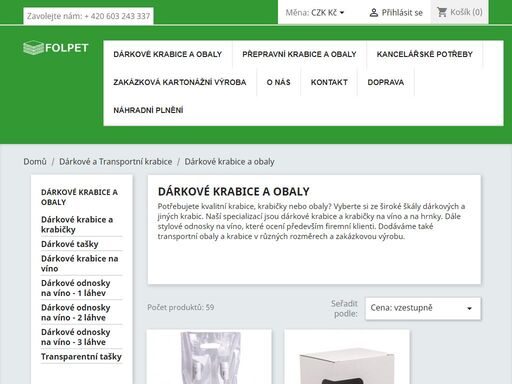Select Kancelářské potřeby menu item
Screen dimensions: 512x384
[x=425, y=54]
